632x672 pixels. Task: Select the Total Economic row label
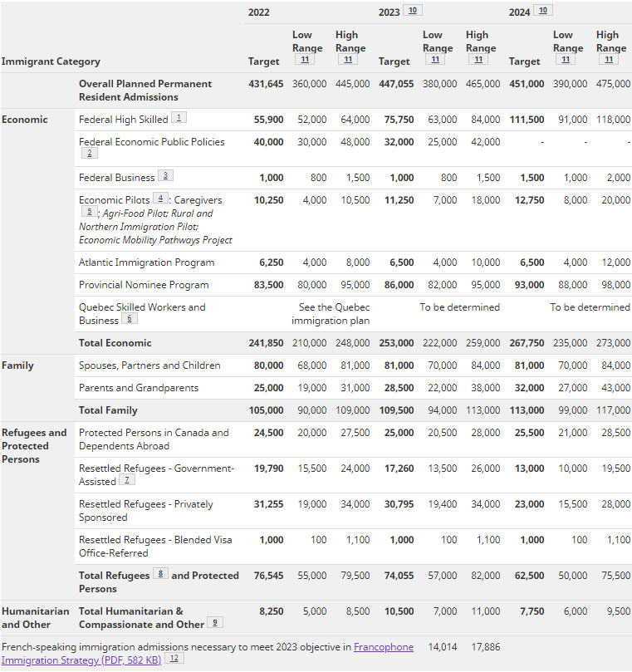click(115, 343)
